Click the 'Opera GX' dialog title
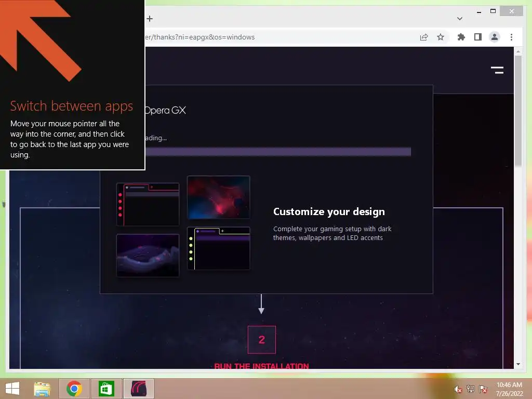This screenshot has width=532, height=399. [x=166, y=110]
